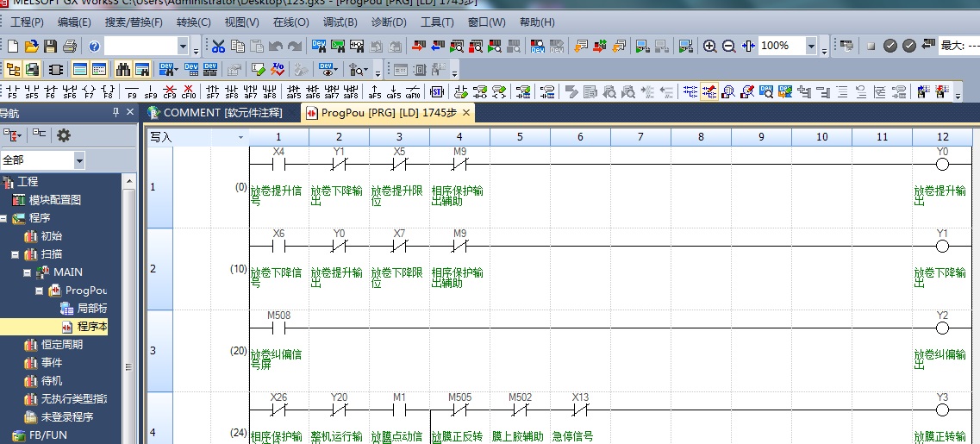Click the Save project icon
The image size is (980, 444).
[x=51, y=46]
